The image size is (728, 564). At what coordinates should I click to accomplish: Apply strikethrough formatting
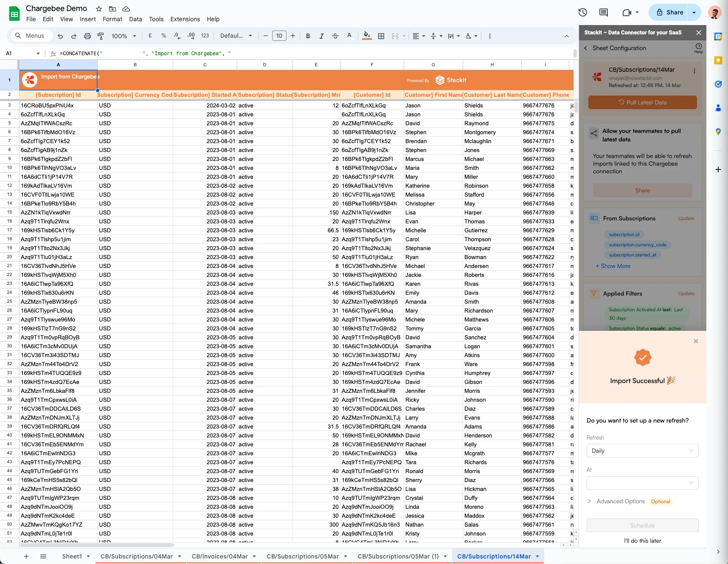(335, 36)
